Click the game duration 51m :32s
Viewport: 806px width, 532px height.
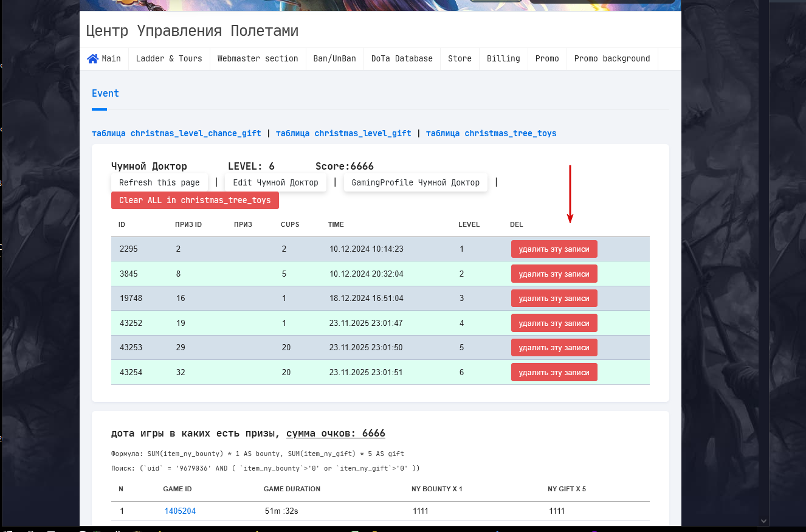pos(281,511)
